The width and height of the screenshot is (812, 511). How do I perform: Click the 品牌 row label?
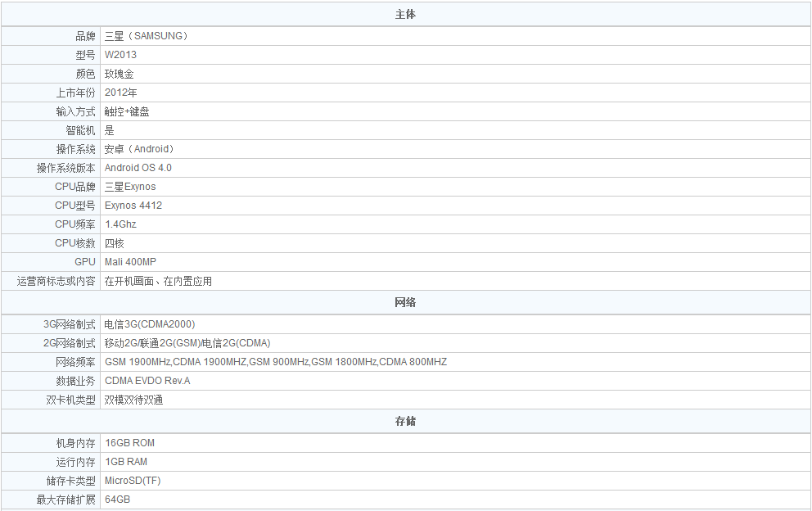coord(85,36)
